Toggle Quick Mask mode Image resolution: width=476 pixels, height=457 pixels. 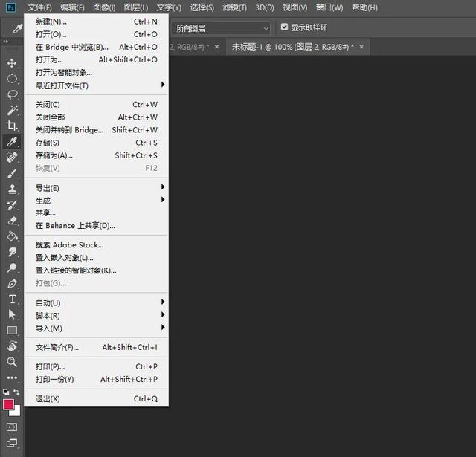pos(12,427)
